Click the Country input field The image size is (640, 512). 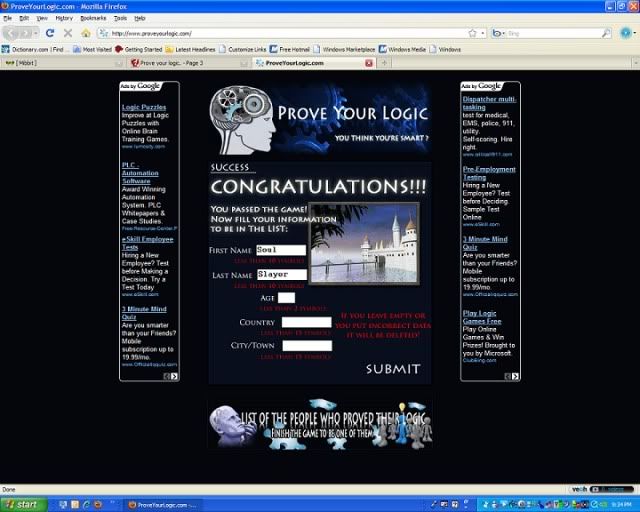[x=307, y=322]
